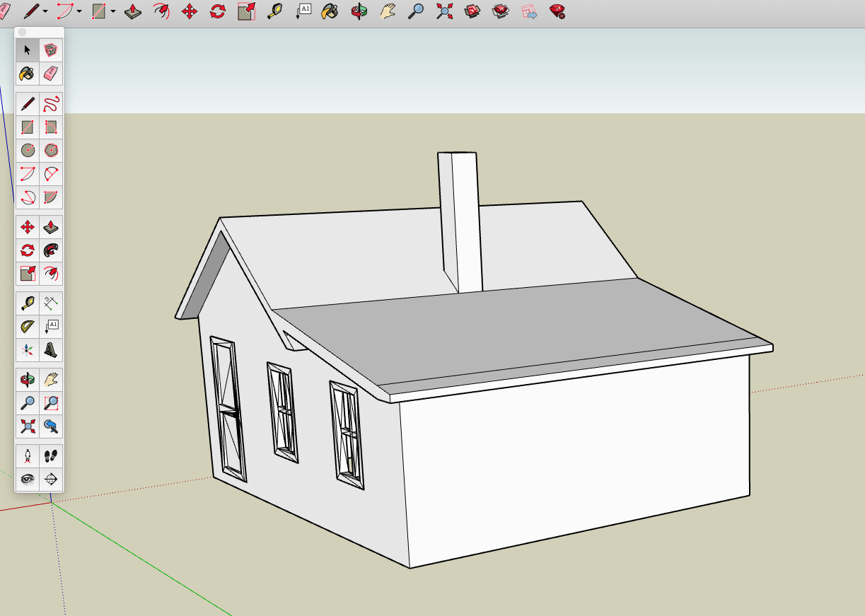Select the Text tool in the top toolbar
Viewport: 865px width, 616px height.
click(x=303, y=11)
